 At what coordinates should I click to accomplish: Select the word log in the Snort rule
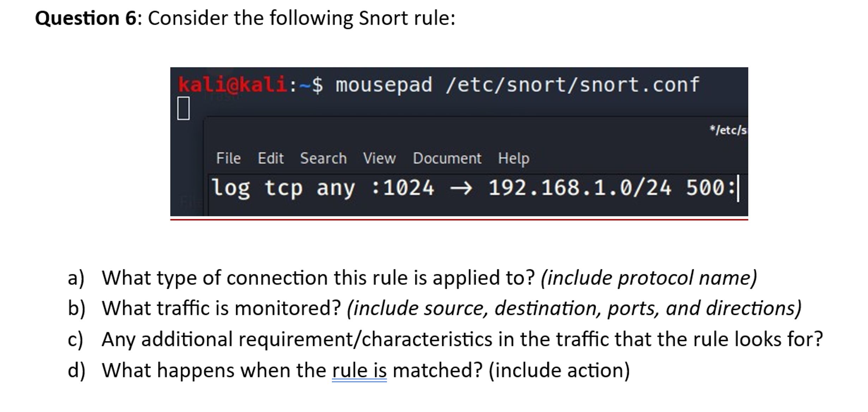click(231, 188)
